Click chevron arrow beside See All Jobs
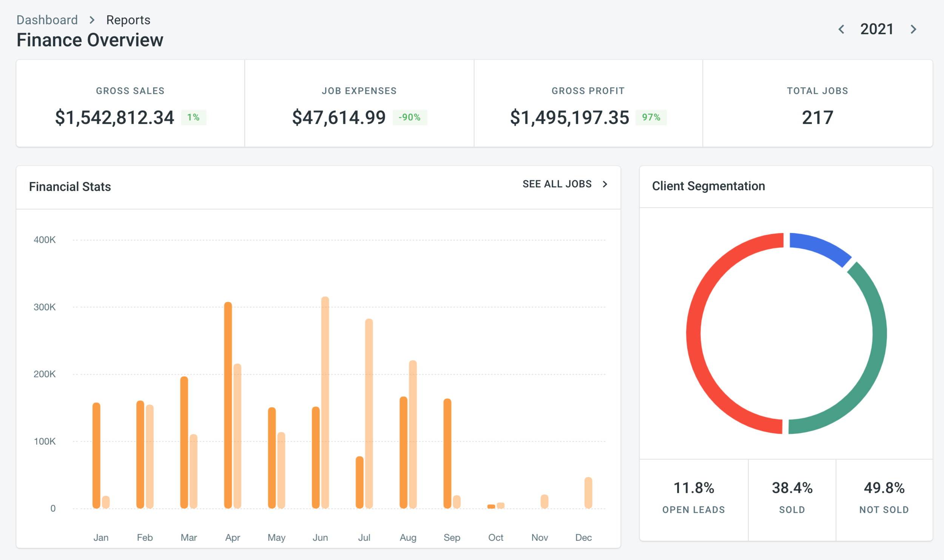944x560 pixels. pos(605,184)
